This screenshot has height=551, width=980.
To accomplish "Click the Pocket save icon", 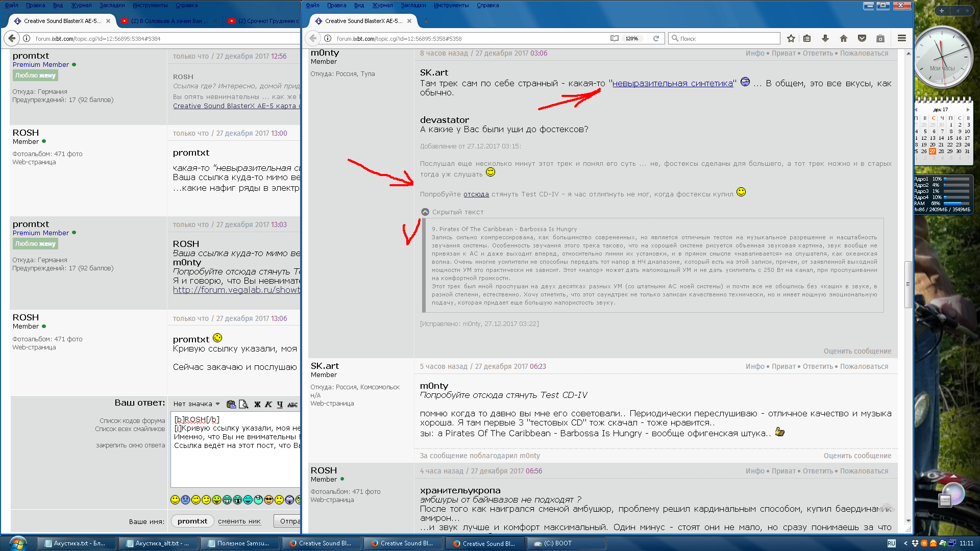I will tap(862, 38).
